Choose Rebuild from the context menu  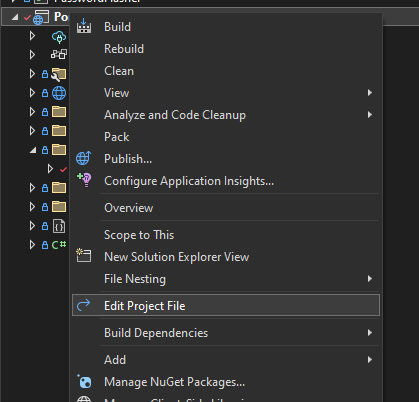tap(226, 49)
